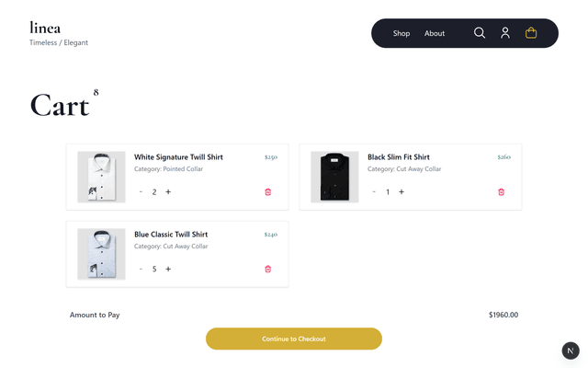Open the search icon in navbar
The height and width of the screenshot is (368, 588).
[x=480, y=33]
